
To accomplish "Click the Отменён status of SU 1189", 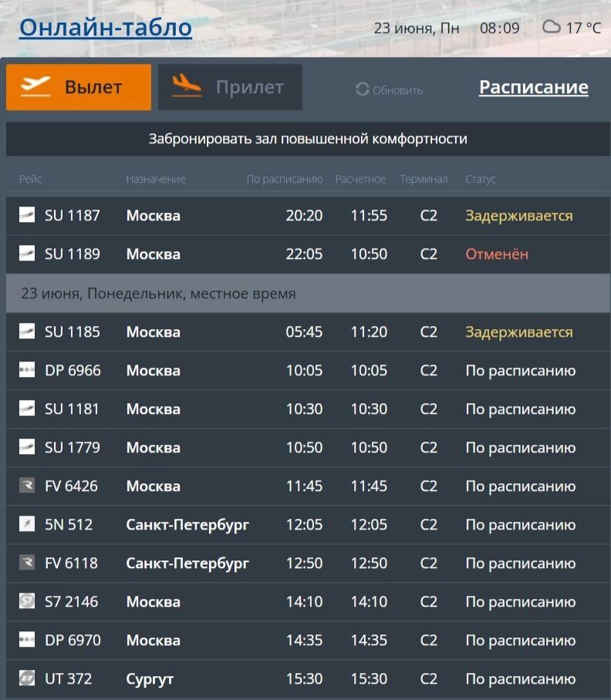I will (496, 254).
